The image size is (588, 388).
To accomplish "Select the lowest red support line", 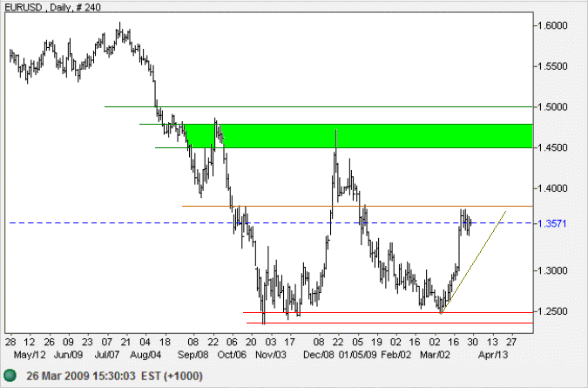I will pos(389,323).
